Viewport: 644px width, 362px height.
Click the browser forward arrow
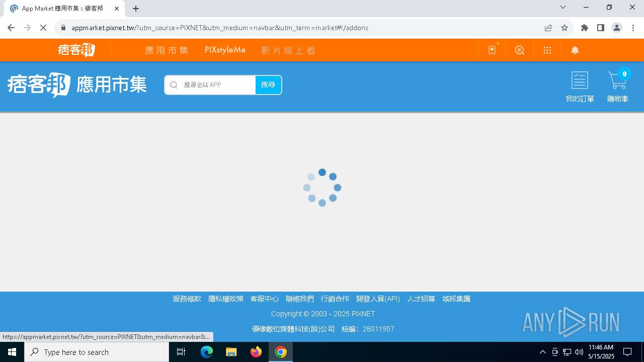pos(27,28)
